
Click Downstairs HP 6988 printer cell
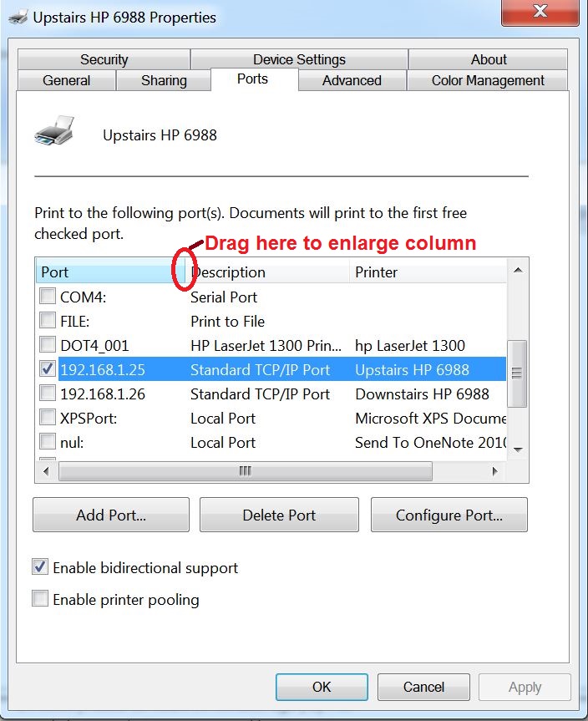[x=422, y=394]
